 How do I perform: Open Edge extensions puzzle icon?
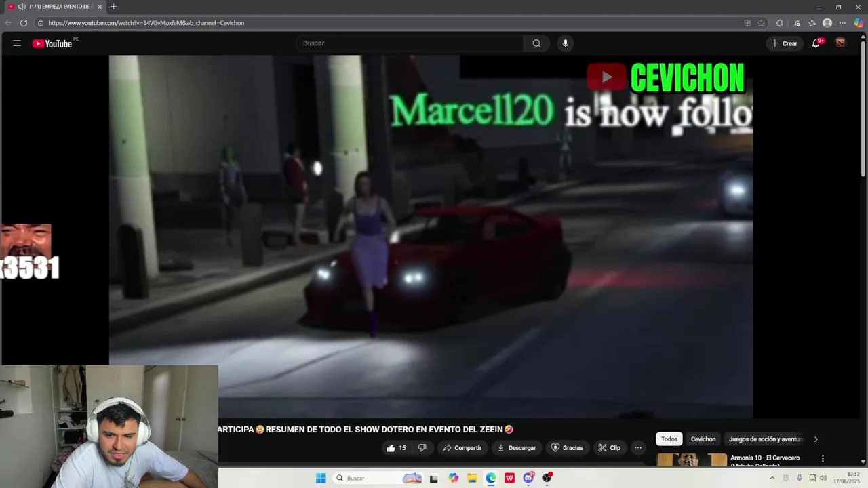780,23
